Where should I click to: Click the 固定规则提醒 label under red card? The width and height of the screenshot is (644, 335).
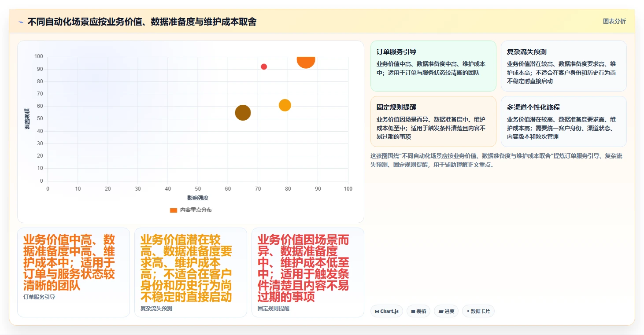(x=274, y=309)
